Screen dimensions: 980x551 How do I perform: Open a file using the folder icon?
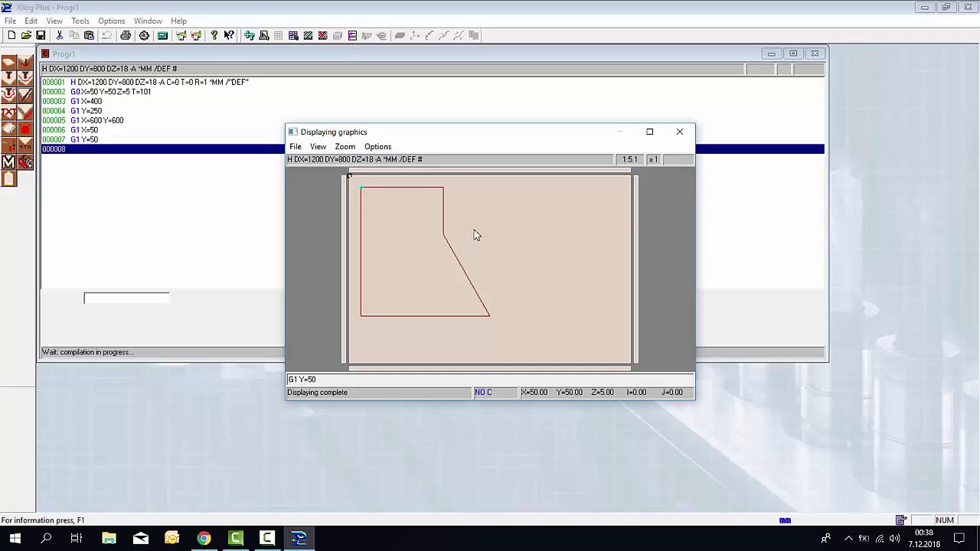click(26, 35)
